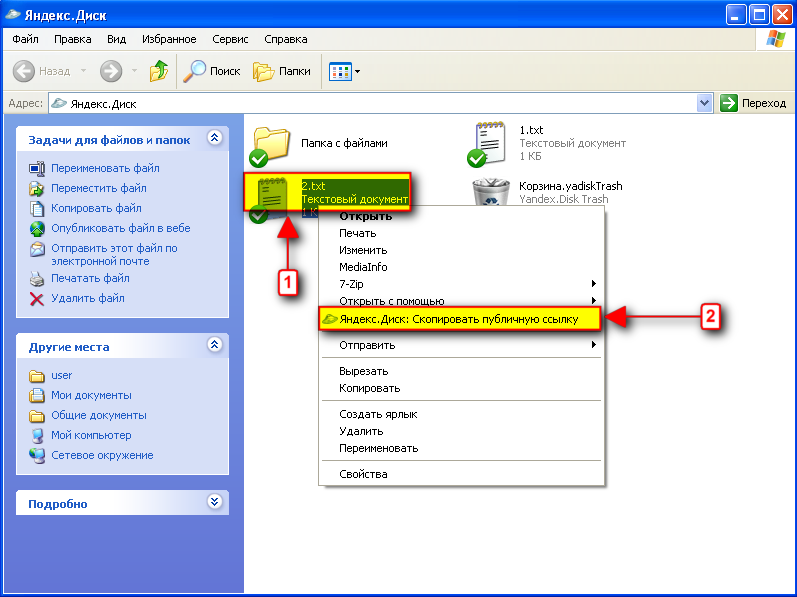Collapse the Задачи для файлов и папок panel
The height and width of the screenshot is (597, 797).
pyautogui.click(x=214, y=138)
